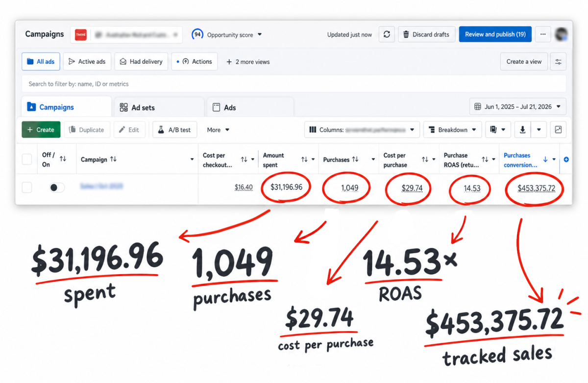Open Campaign column header options arrow
The image size is (588, 383).
(192, 160)
